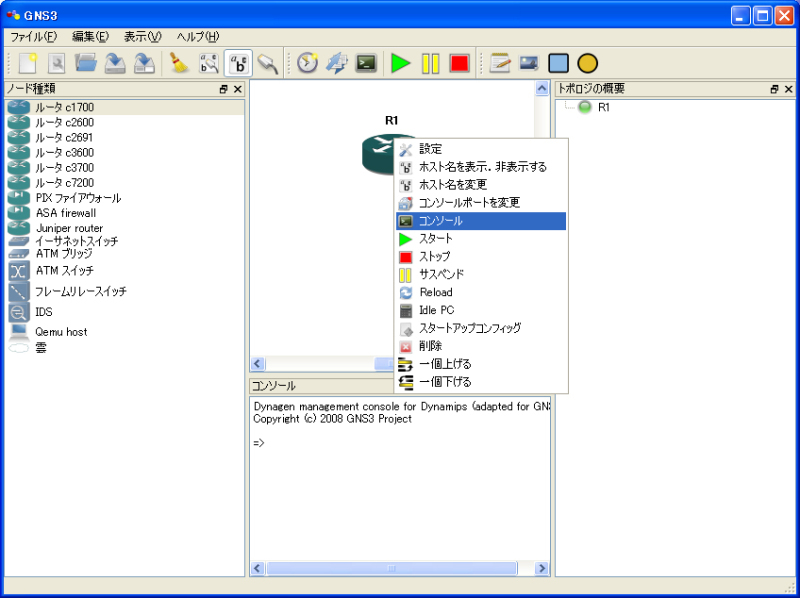Click the broom Clear topology icon
The width and height of the screenshot is (800, 598).
click(179, 63)
